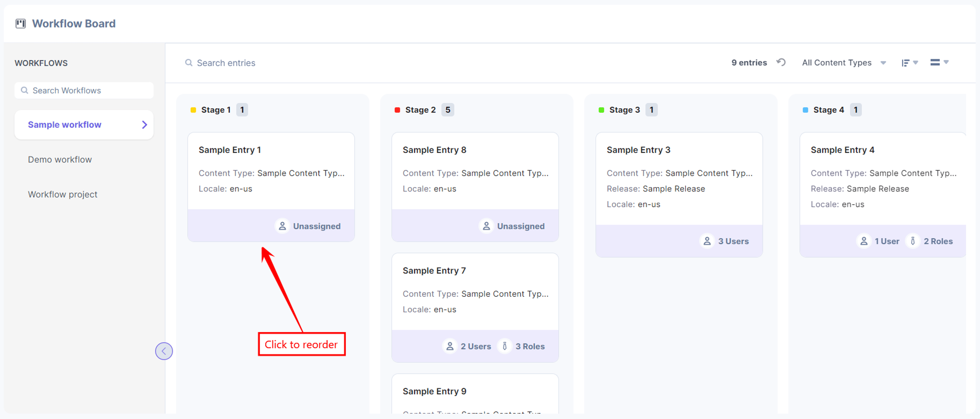Viewport: 980px width, 419px height.
Task: Focus the Search entries field
Action: [x=226, y=63]
